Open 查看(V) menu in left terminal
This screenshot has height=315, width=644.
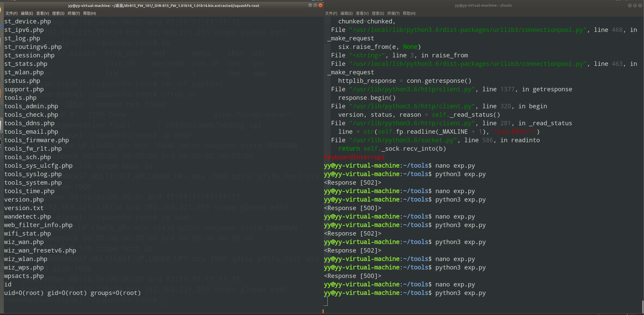[42, 13]
